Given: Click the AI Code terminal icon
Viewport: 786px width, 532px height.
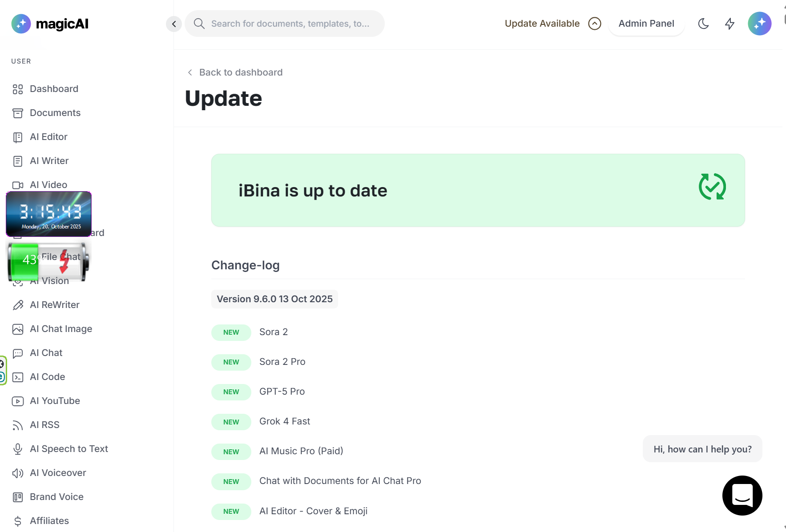Looking at the screenshot, I should click(x=18, y=377).
